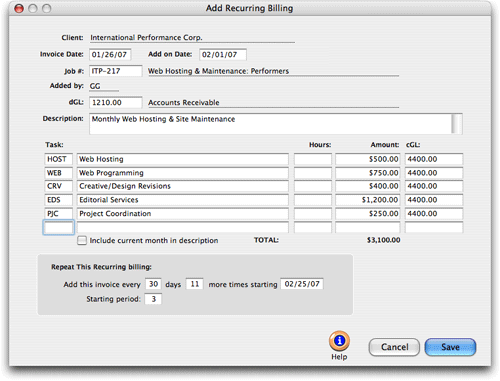This screenshot has height=381, width=500.
Task: Click the Description text area
Action: (x=270, y=124)
